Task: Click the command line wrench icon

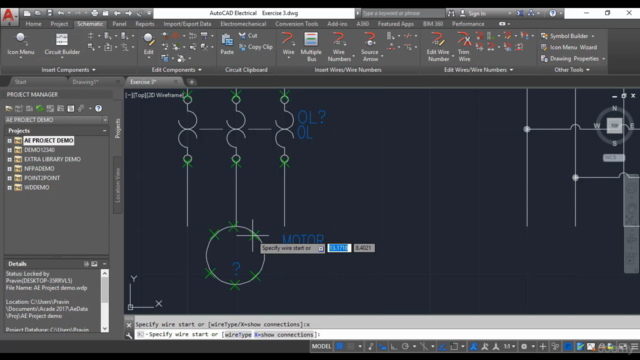Action: [x=129, y=336]
